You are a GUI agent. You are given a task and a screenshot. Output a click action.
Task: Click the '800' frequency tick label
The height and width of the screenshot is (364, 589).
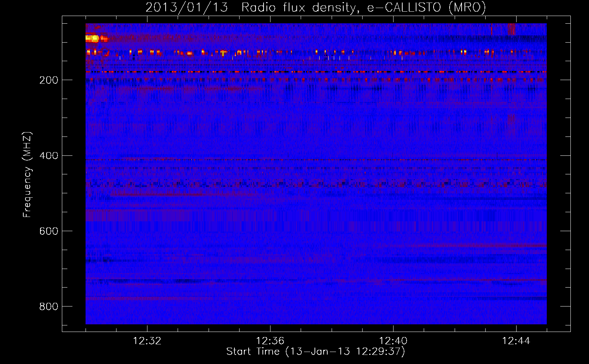(49, 307)
